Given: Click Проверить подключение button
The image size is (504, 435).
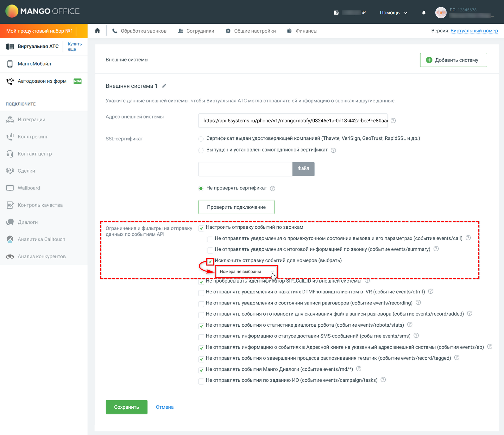Looking at the screenshot, I should pyautogui.click(x=236, y=207).
